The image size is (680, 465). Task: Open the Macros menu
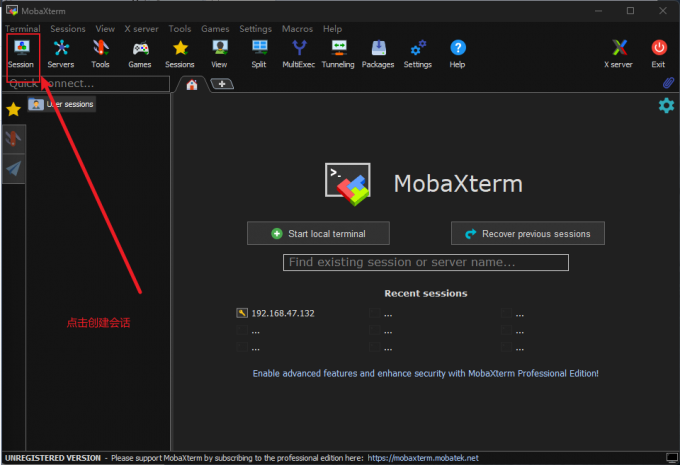click(x=298, y=29)
